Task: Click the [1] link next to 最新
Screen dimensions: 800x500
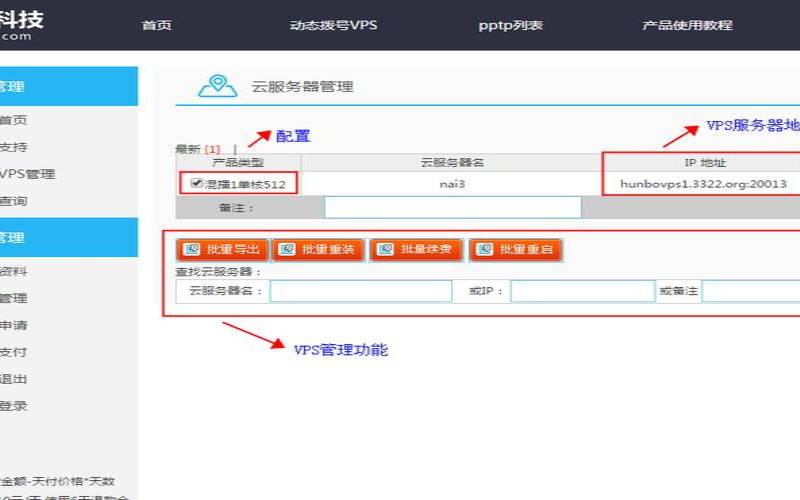Action: coord(212,149)
